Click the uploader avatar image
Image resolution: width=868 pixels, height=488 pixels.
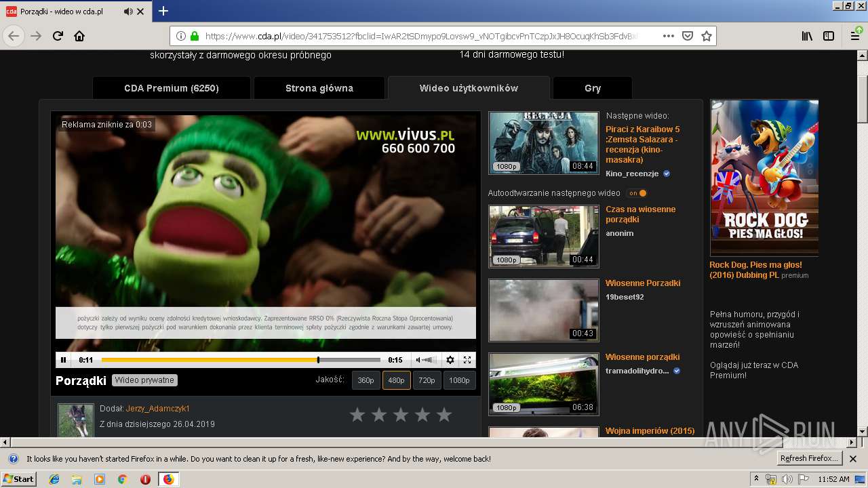75,420
